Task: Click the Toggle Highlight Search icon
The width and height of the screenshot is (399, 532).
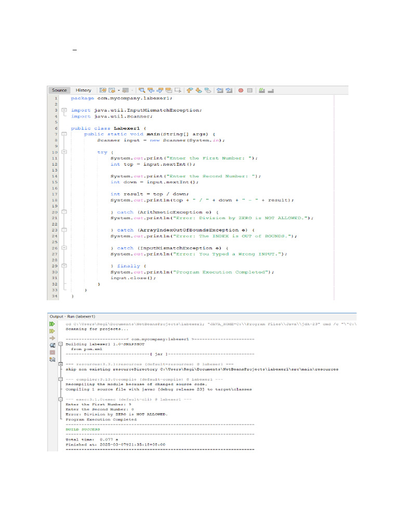Action: click(169, 90)
